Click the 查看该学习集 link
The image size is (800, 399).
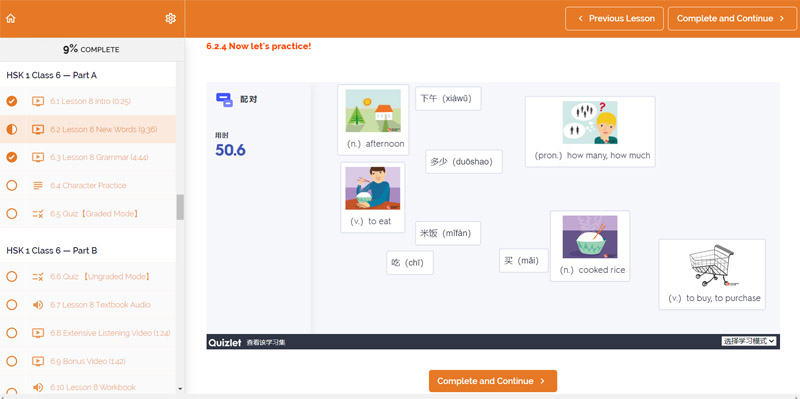(x=266, y=342)
